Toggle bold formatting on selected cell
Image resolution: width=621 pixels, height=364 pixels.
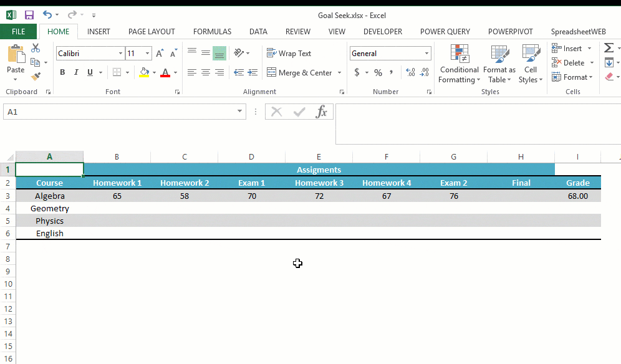[x=62, y=72]
